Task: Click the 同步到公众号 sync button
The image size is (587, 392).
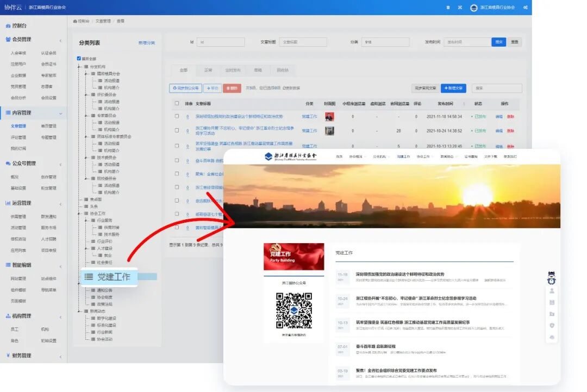Action: (x=186, y=88)
